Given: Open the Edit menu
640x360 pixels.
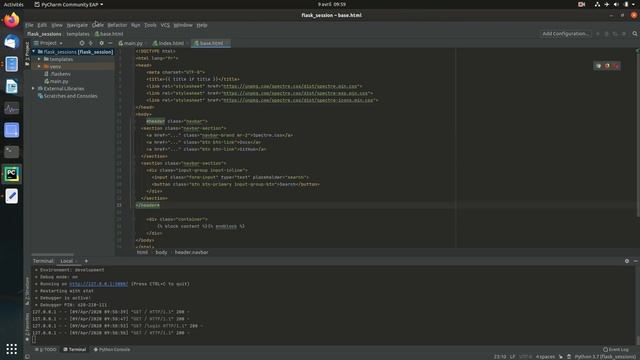Looking at the screenshot, I should point(42,25).
